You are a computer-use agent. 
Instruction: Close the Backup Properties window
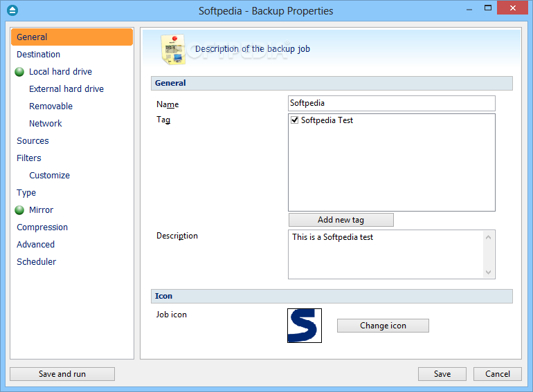513,8
